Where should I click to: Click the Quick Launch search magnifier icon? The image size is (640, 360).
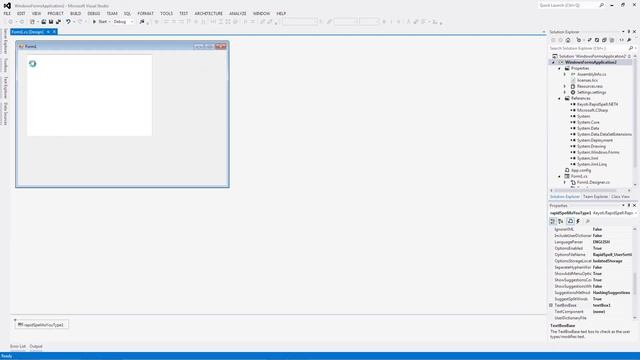coord(601,5)
